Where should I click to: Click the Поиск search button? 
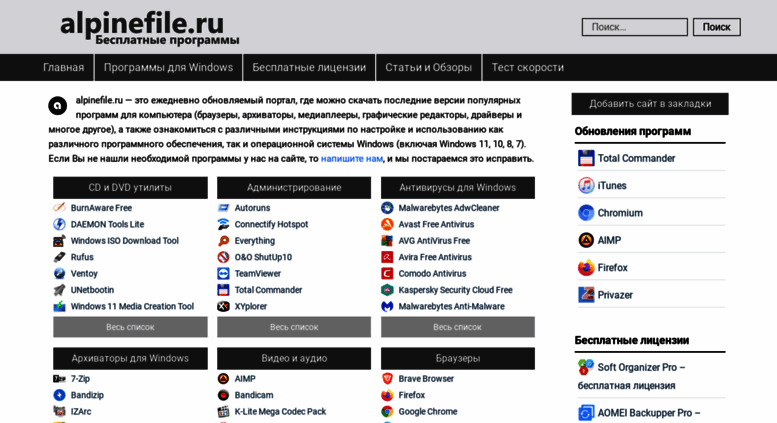[717, 27]
